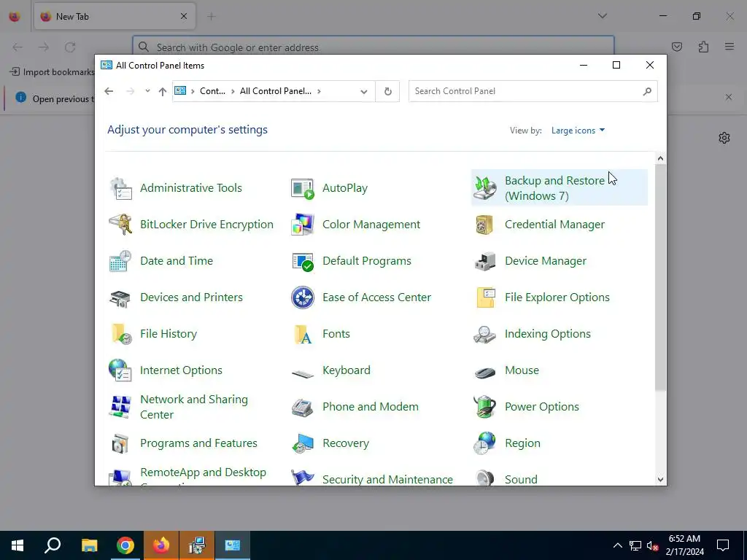
Task: Dismiss the Firefox notification bar
Action: pos(729,97)
